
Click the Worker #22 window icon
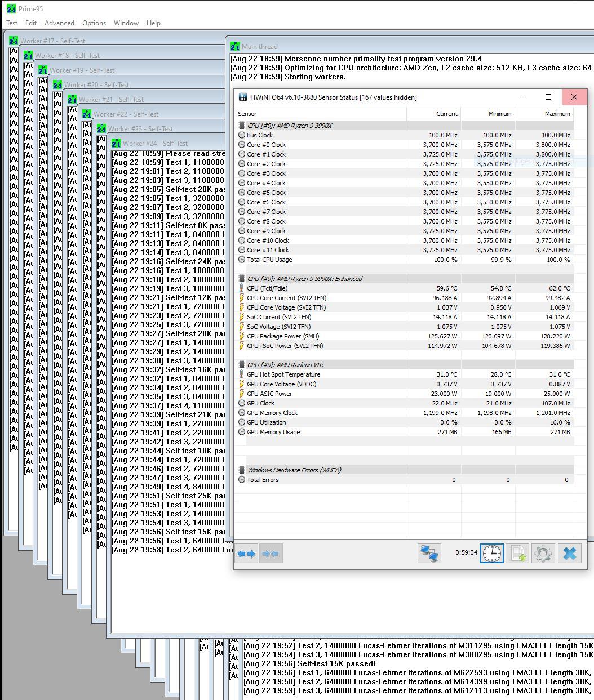tap(87, 114)
